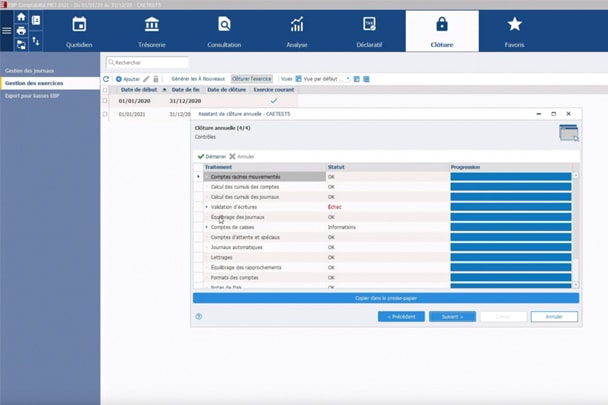Click the green Démarrer checkmark
Screen dimensions: 608x405
click(201, 156)
